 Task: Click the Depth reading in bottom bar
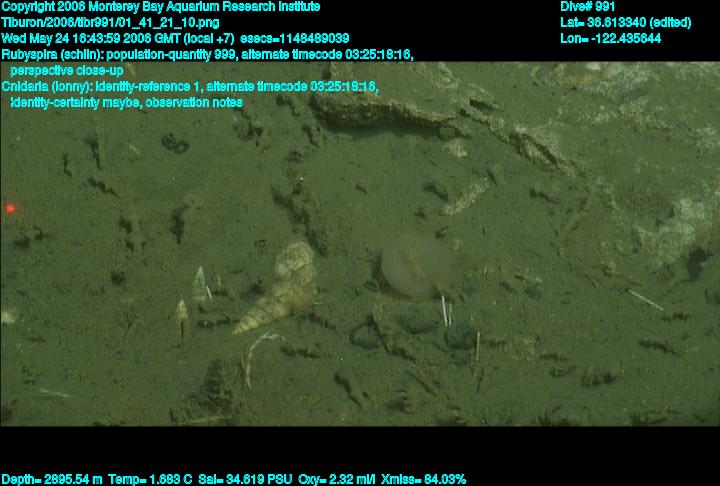pos(51,479)
